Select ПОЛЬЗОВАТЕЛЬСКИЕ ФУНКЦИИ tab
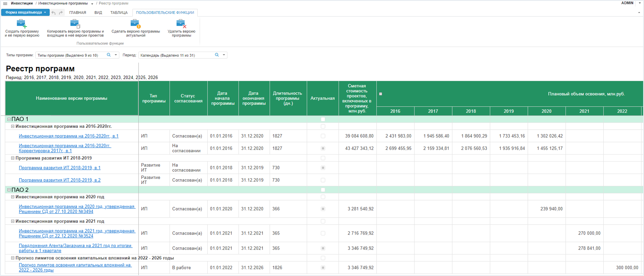The height and width of the screenshot is (276, 644). [x=165, y=12]
